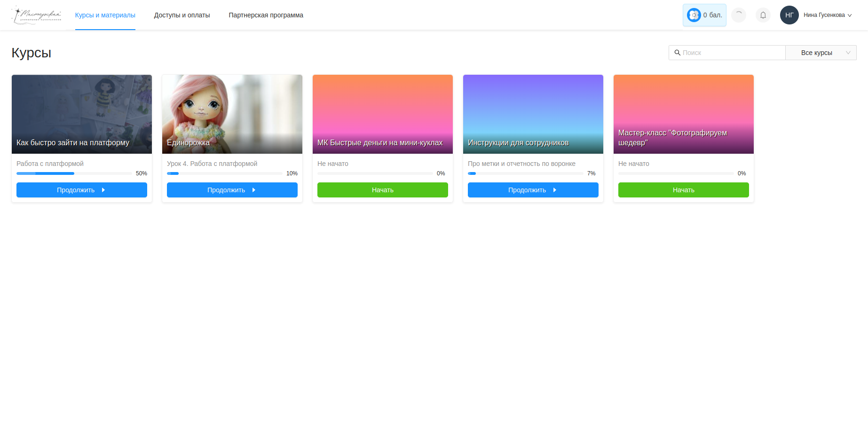Click the bonus points flower icon
Image resolution: width=868 pixels, height=448 pixels.
tap(694, 15)
